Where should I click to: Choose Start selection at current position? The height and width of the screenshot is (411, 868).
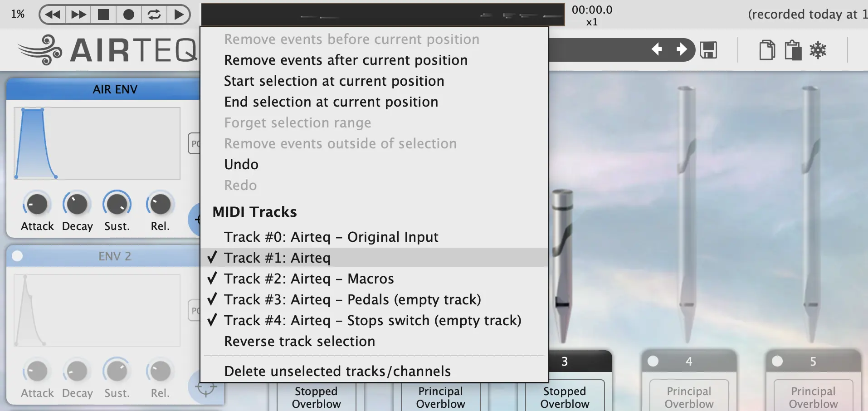tap(374, 81)
